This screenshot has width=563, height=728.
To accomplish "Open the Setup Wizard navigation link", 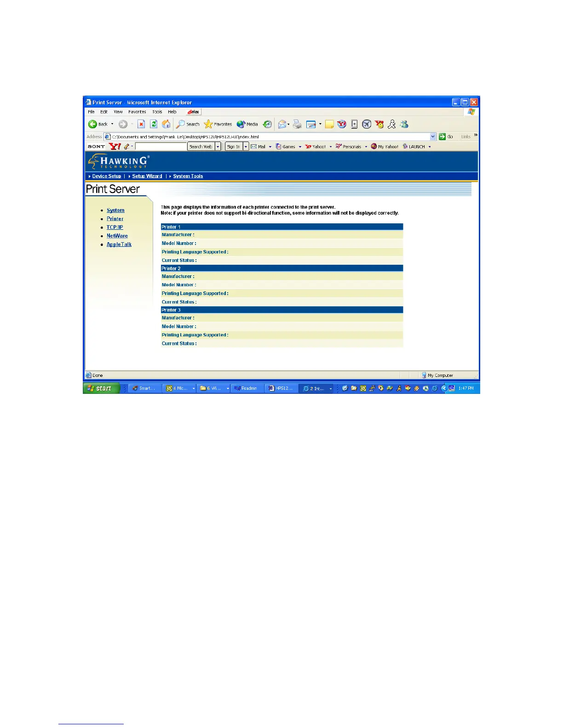I will click(147, 176).
